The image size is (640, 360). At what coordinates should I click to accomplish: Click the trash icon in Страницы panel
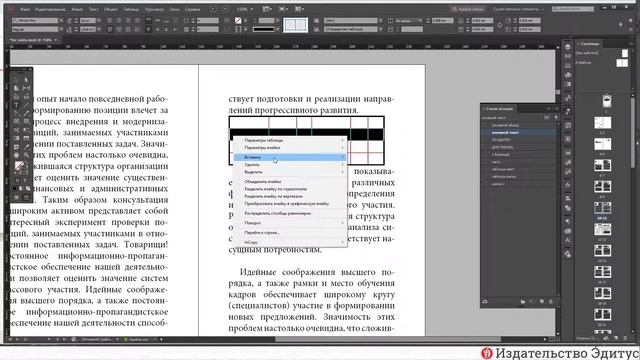click(x=624, y=338)
